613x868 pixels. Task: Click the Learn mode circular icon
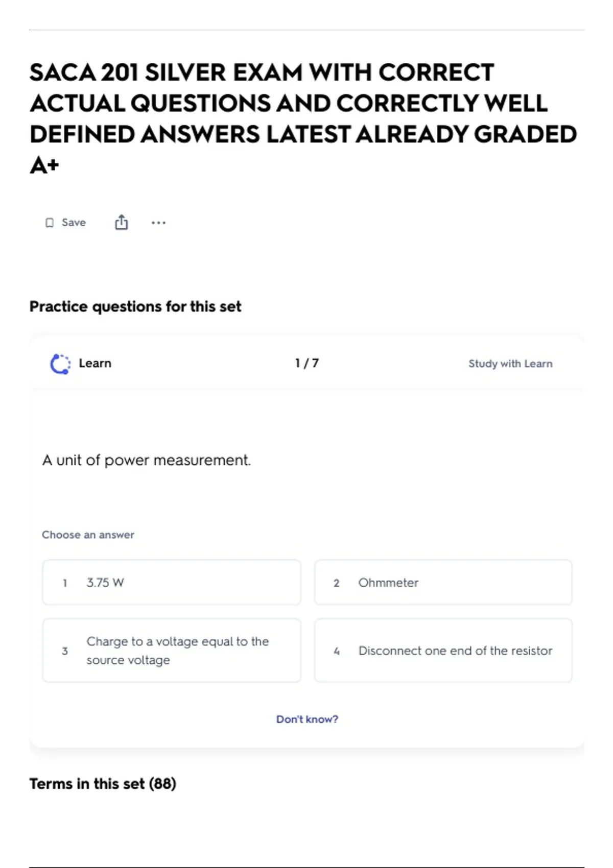click(x=60, y=364)
